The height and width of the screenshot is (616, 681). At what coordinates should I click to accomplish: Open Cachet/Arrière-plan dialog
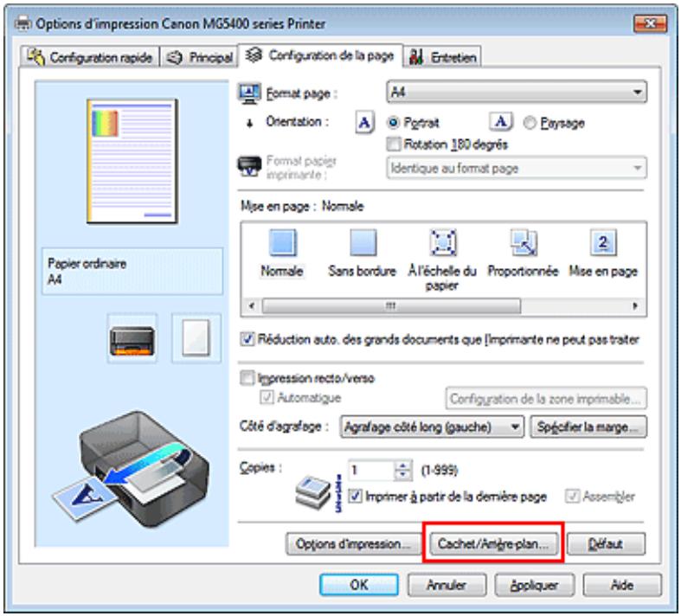(x=493, y=544)
